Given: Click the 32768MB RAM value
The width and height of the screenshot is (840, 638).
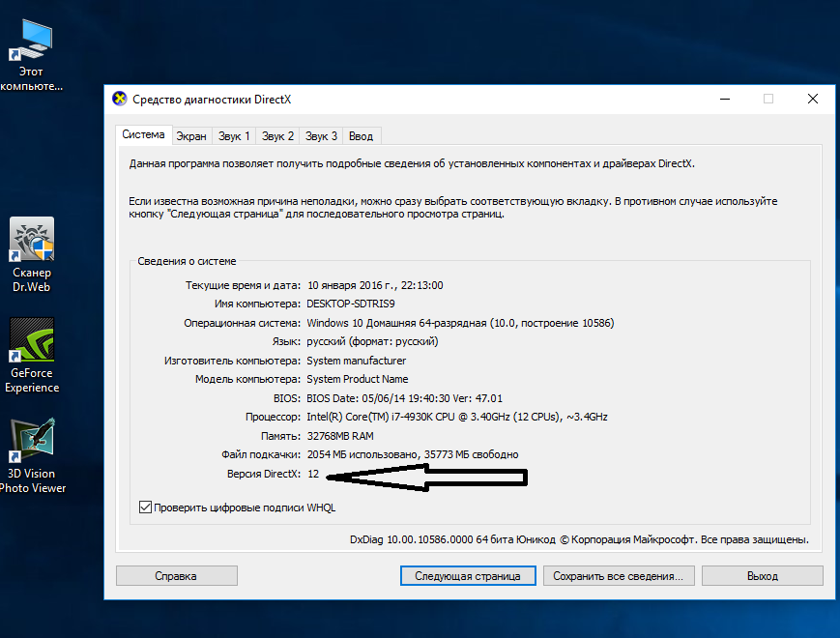Looking at the screenshot, I should (x=340, y=436).
